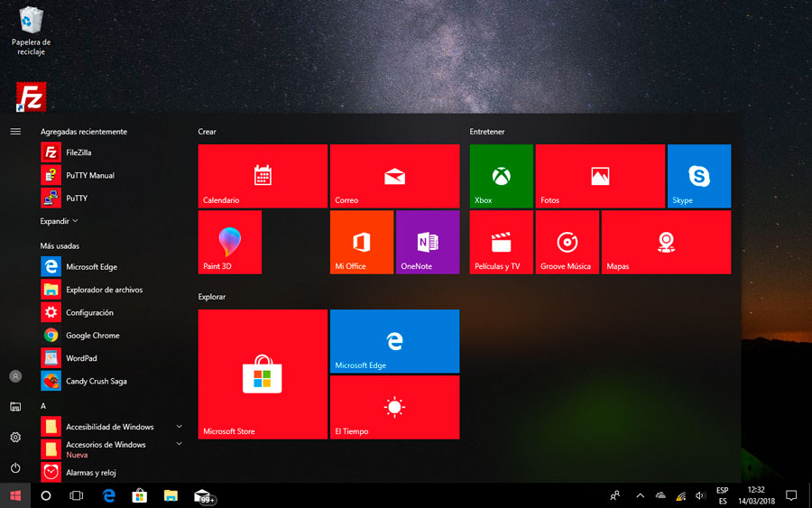Open the Microsoft Store tile
Viewport: 812px width, 508px height.
click(263, 374)
